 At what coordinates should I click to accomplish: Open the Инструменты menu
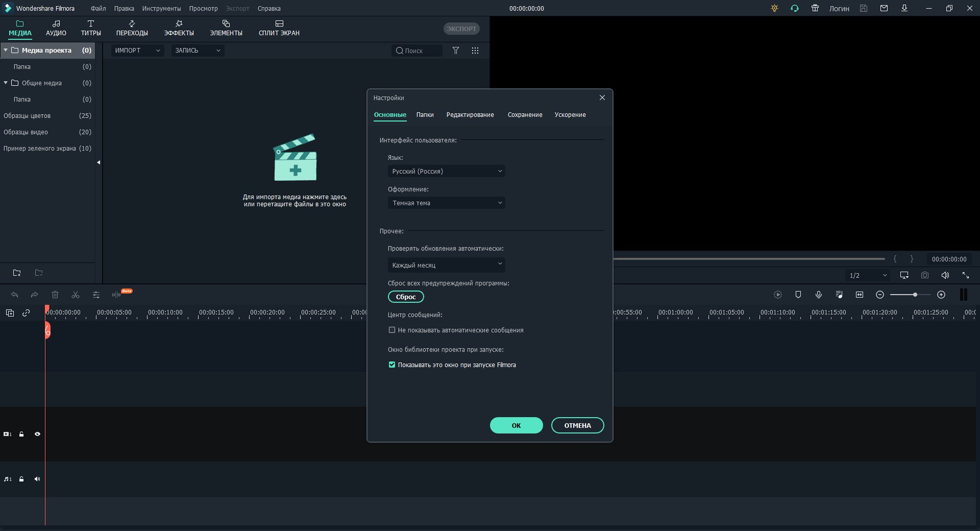click(x=161, y=9)
